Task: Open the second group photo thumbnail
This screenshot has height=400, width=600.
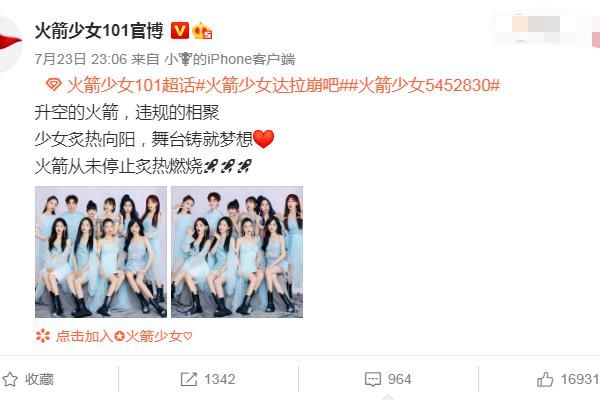Action: point(237,252)
